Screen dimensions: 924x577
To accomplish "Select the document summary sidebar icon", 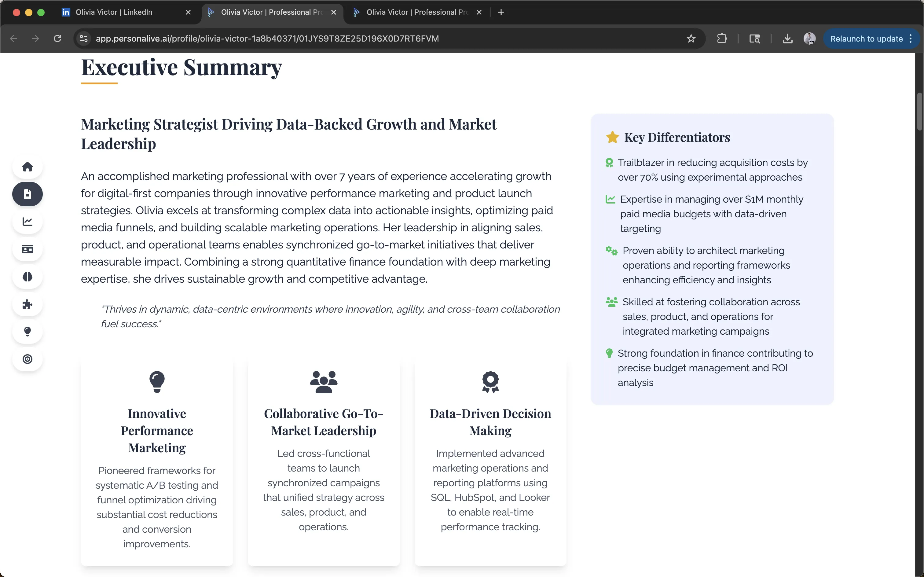I will pyautogui.click(x=28, y=194).
